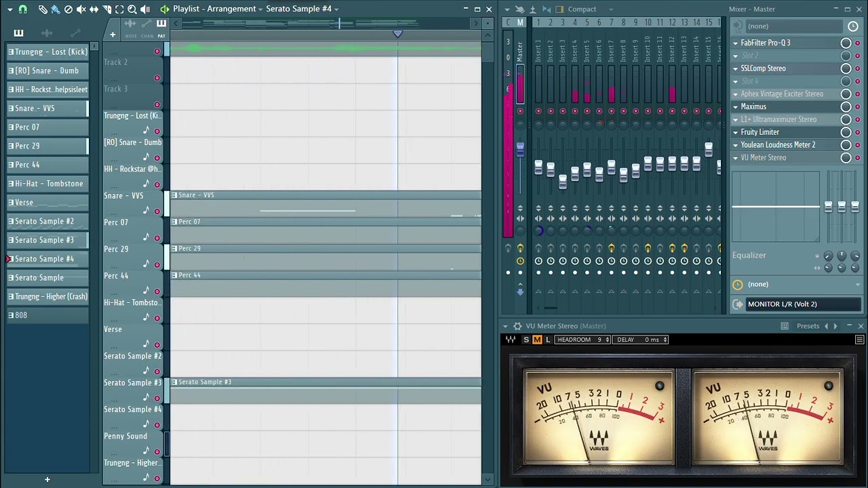Show automation clips in the picker panel
Image resolution: width=868 pixels, height=488 pixels.
75,33
